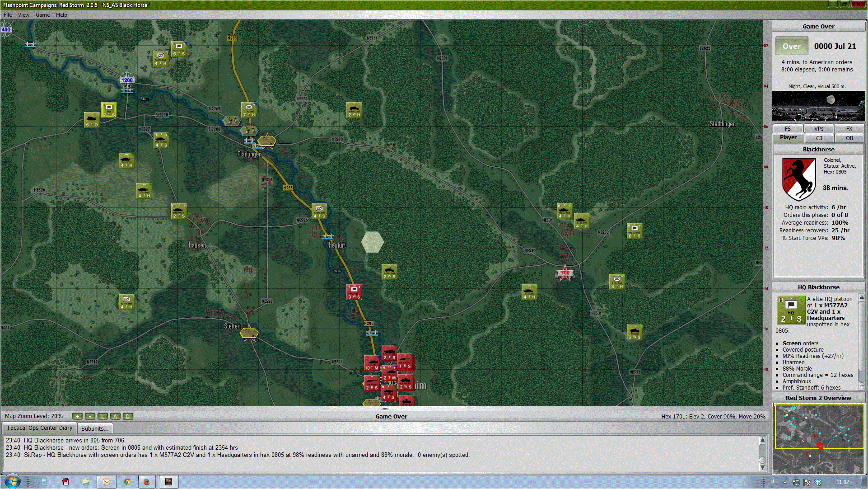This screenshot has height=489, width=868.
Task: Select the red 10 T M enemy tank counter
Action: click(372, 363)
